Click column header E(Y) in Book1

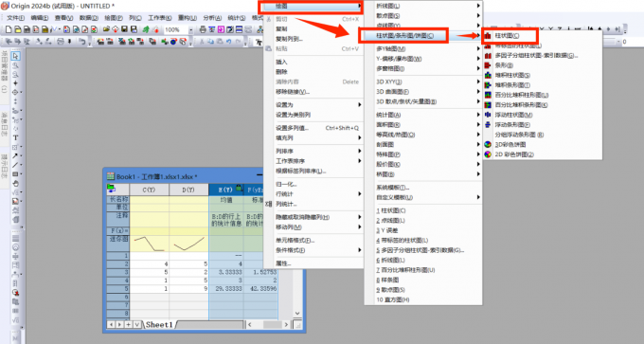click(x=226, y=190)
